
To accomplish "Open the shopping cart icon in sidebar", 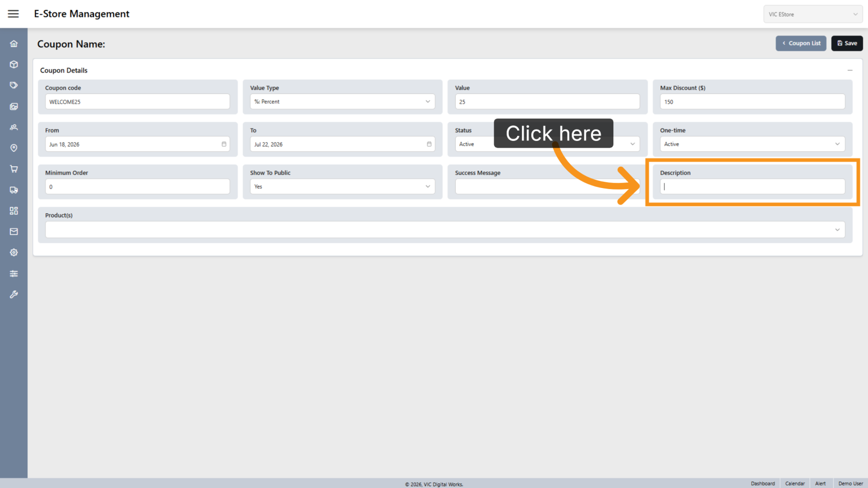I will pos(14,169).
